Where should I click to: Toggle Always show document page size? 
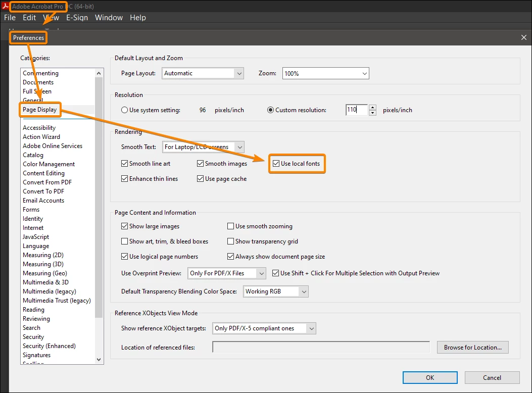coord(231,256)
